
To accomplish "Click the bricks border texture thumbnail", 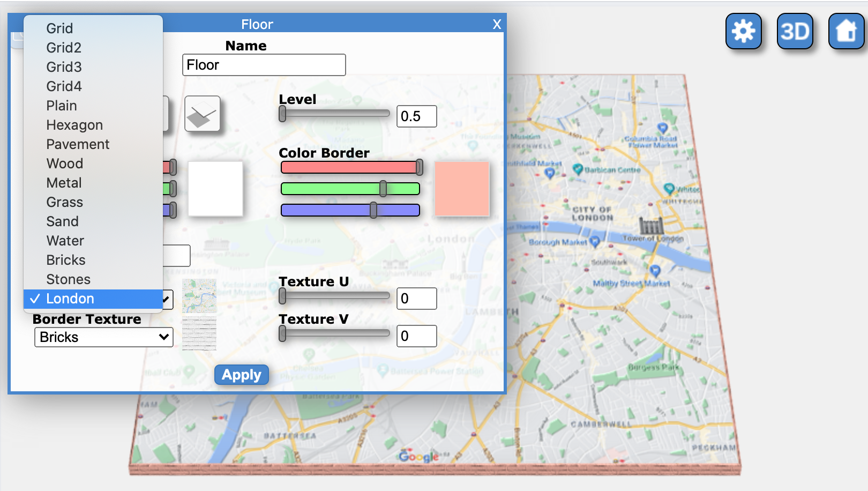I will (199, 333).
